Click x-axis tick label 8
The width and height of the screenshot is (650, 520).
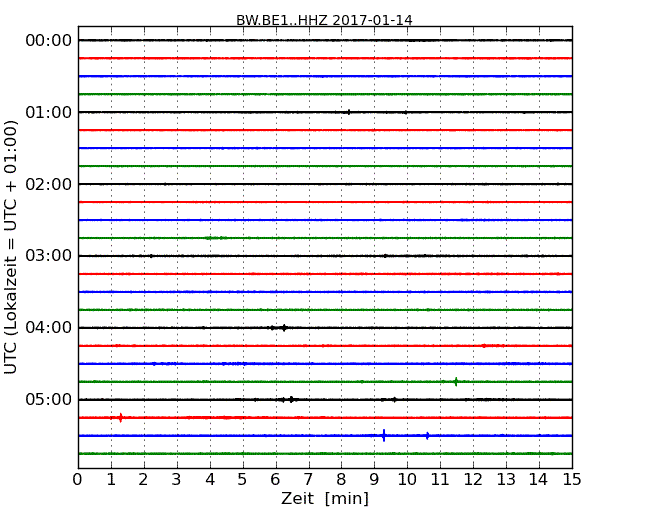point(342,480)
